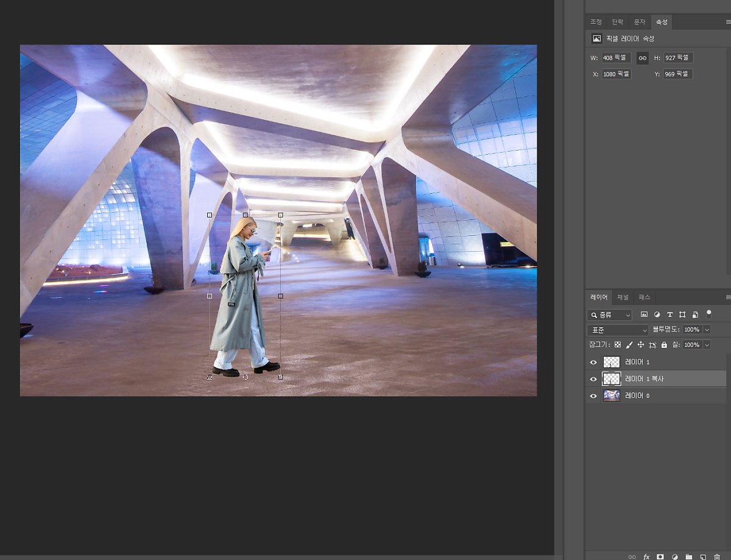Add a layer mask using bottom icon
Viewport: 731px width, 560px height.
point(660,556)
